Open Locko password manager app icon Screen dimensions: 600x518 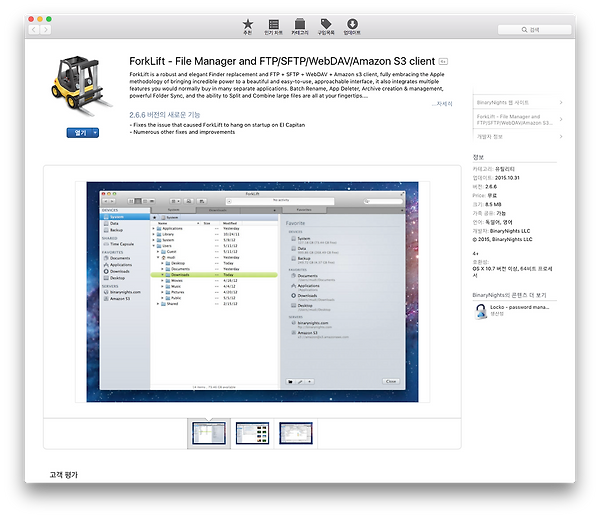[481, 311]
